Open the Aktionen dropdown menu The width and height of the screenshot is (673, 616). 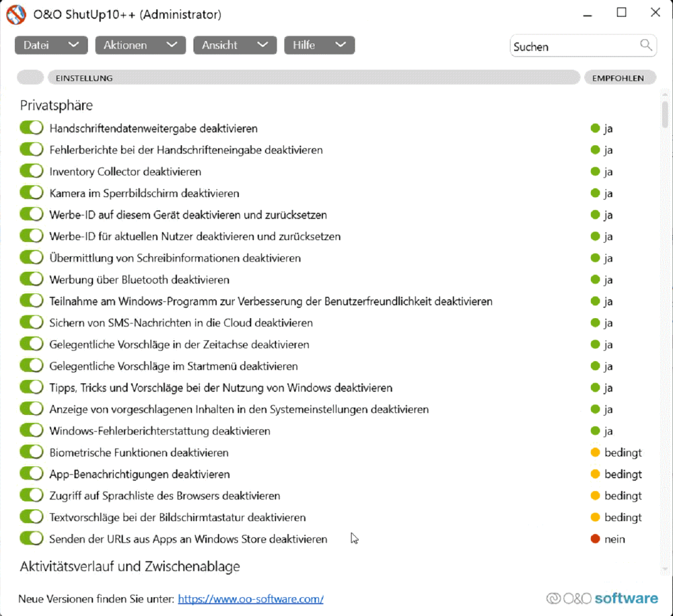[x=141, y=45]
